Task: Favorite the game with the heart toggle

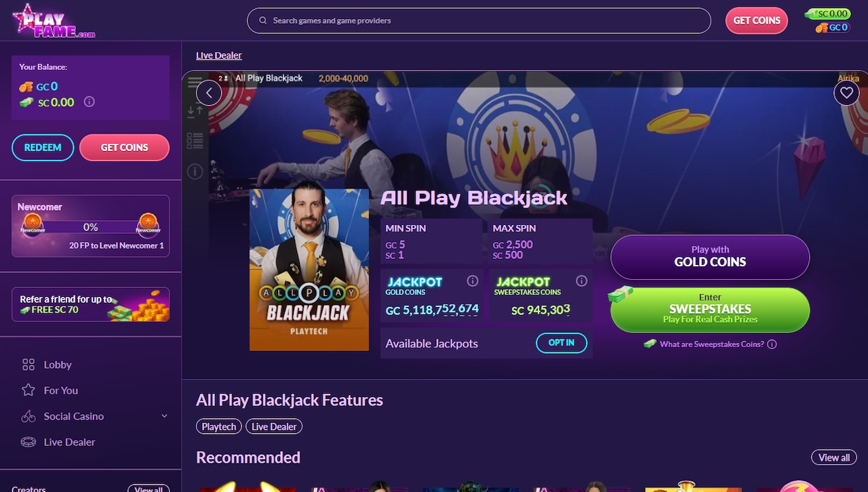Action: pos(846,93)
